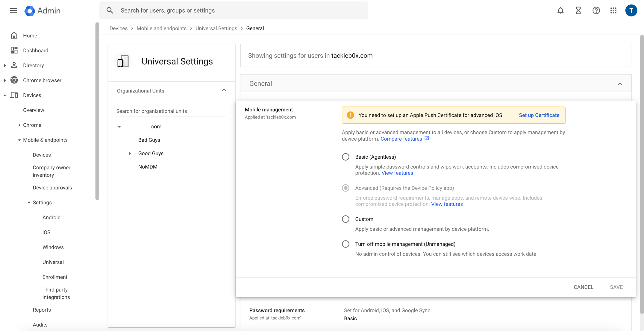Select Turn off mobile management option
The width and height of the screenshot is (644, 331).
(346, 244)
